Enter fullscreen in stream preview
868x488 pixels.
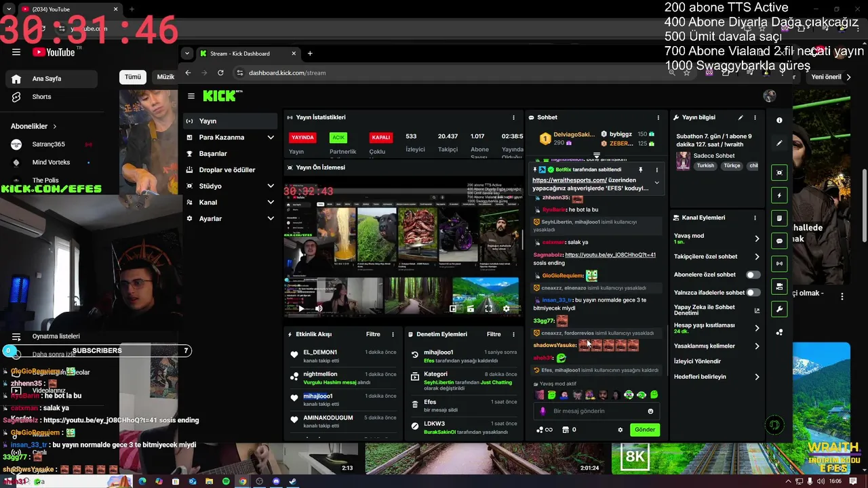click(x=488, y=308)
